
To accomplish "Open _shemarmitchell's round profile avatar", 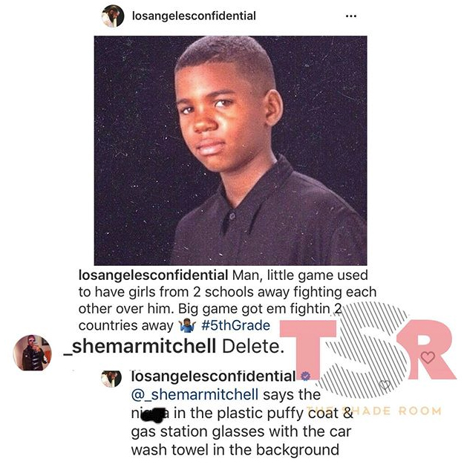I will (32, 353).
